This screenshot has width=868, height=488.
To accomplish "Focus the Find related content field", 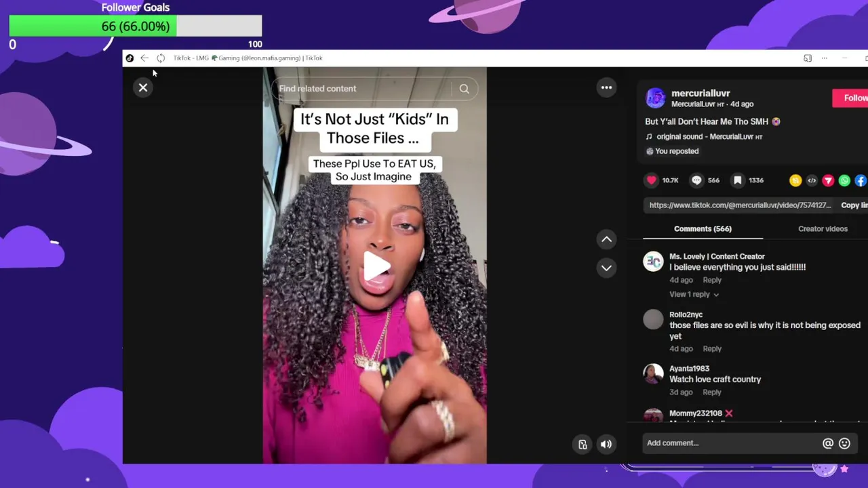I will pos(363,89).
